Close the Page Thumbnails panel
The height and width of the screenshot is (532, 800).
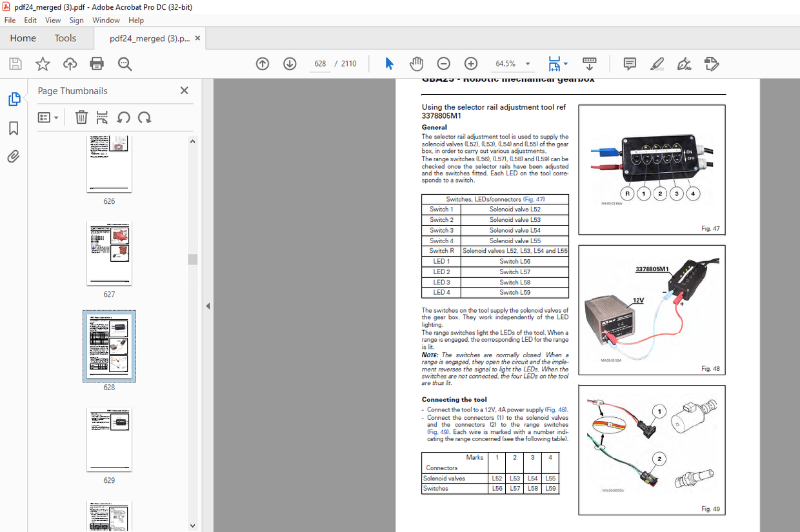click(x=184, y=90)
